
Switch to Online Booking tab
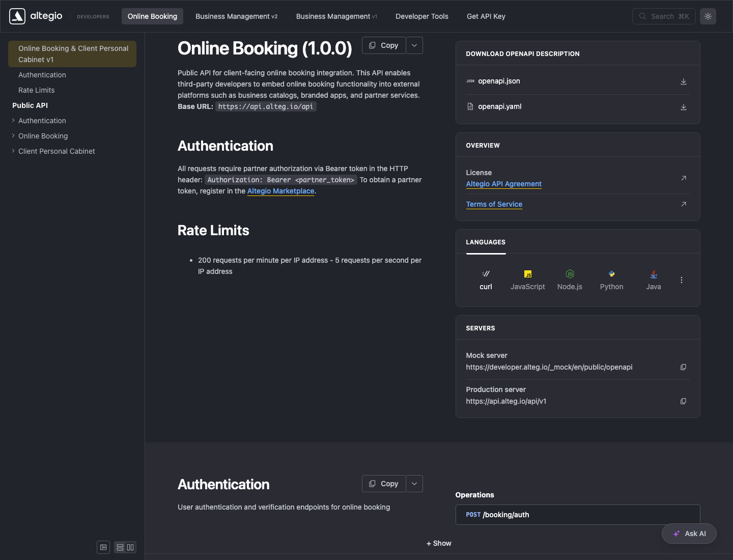click(x=152, y=16)
